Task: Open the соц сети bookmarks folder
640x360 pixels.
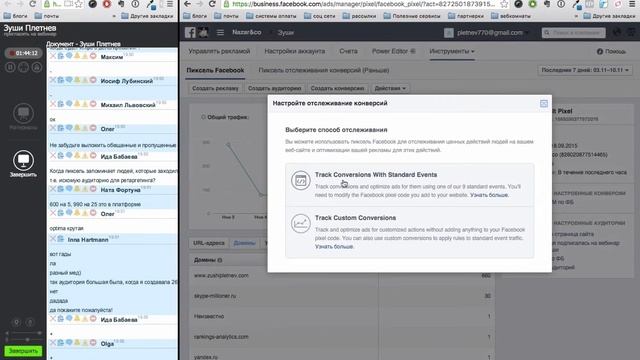Action: coord(320,16)
